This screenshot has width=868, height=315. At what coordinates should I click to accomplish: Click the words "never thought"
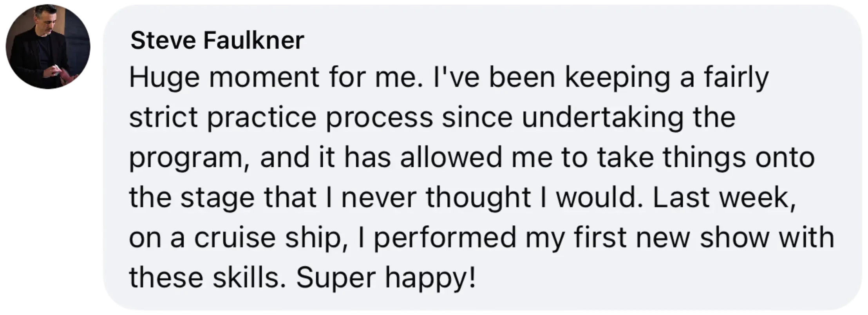(436, 197)
